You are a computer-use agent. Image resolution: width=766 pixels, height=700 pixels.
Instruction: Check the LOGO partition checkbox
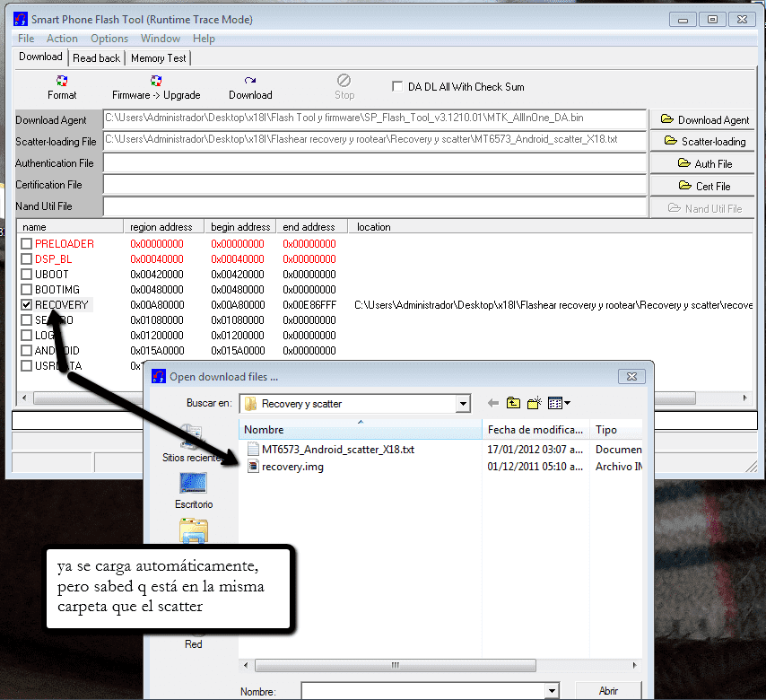27,336
